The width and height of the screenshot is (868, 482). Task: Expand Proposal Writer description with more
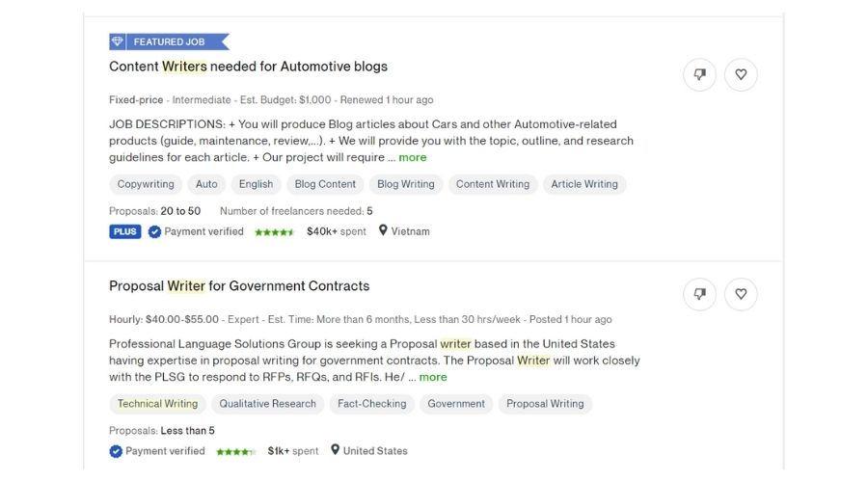[433, 377]
